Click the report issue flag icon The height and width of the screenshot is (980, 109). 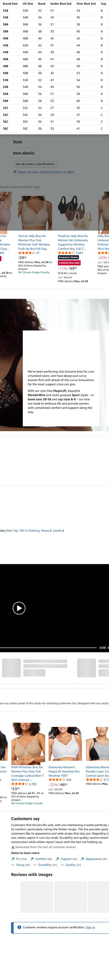(15, 172)
